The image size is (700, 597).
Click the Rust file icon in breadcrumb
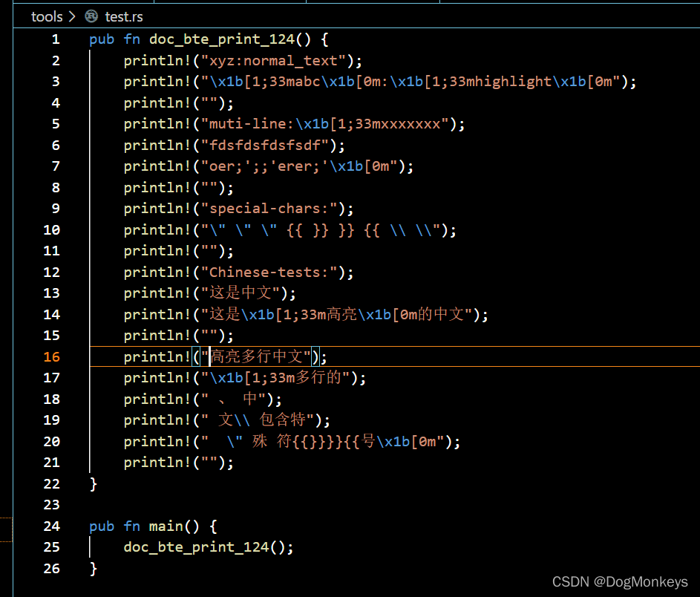[x=91, y=16]
